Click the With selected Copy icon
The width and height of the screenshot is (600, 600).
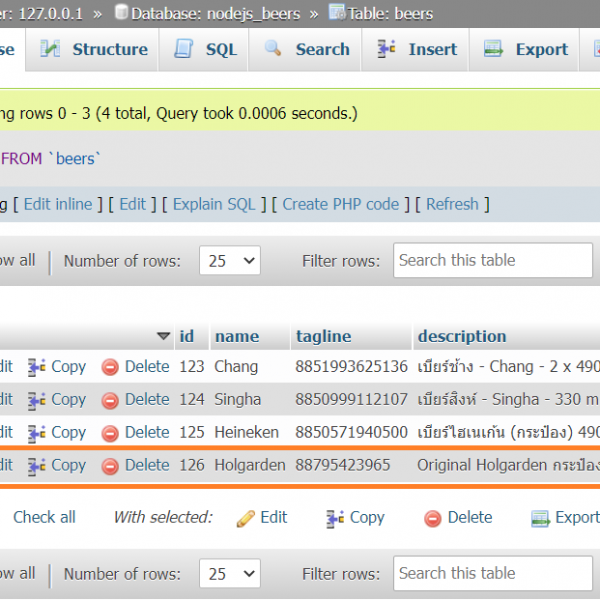[x=336, y=518]
